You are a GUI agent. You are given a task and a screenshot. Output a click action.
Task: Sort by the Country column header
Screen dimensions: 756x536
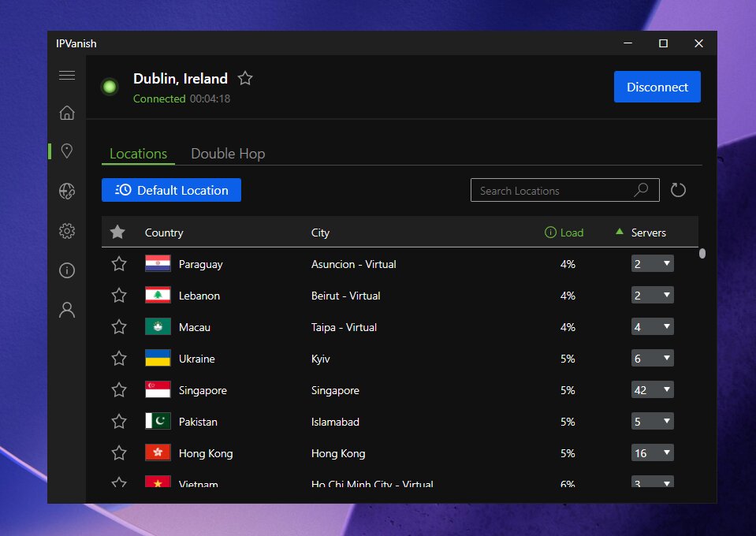pyautogui.click(x=164, y=233)
